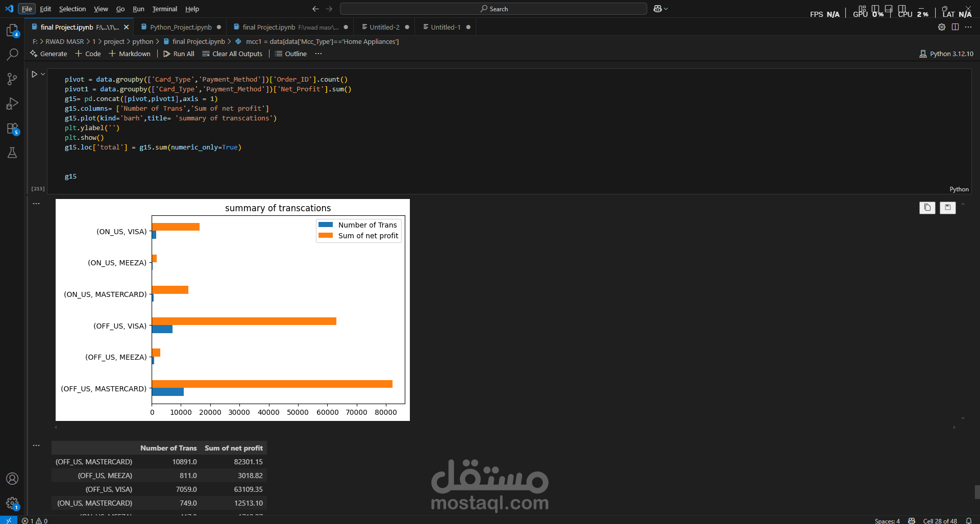Open the Search view in activity bar

coord(12,54)
